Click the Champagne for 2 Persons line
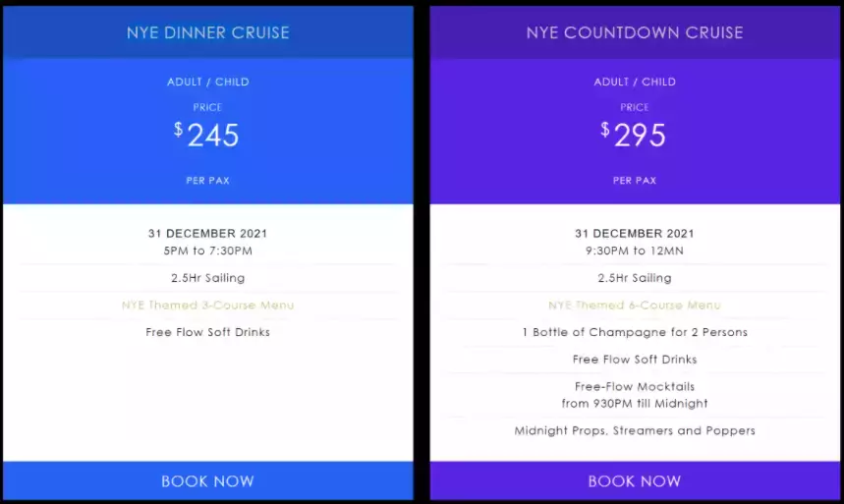Screen dimensions: 844x504 [x=634, y=332]
